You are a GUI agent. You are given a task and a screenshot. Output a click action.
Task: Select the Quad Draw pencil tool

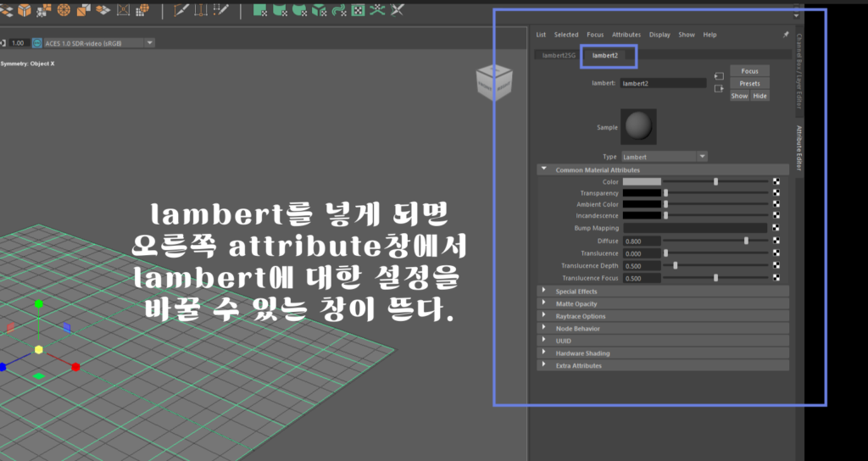[x=221, y=9]
